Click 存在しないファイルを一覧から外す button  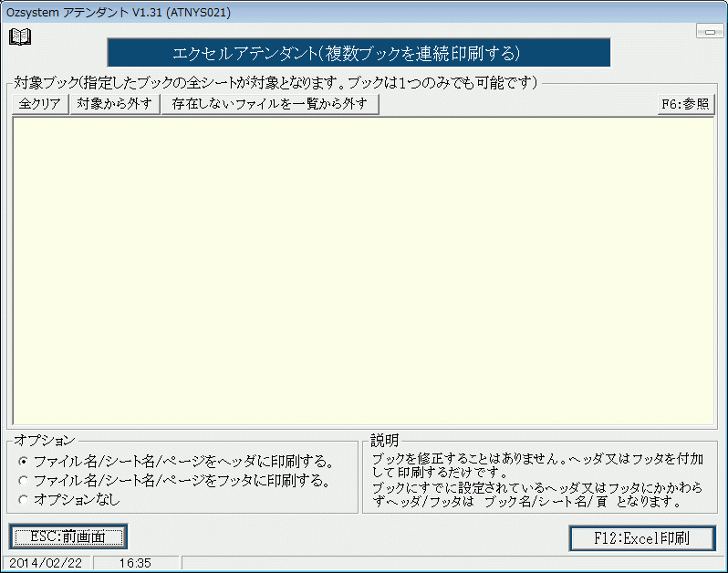click(270, 103)
